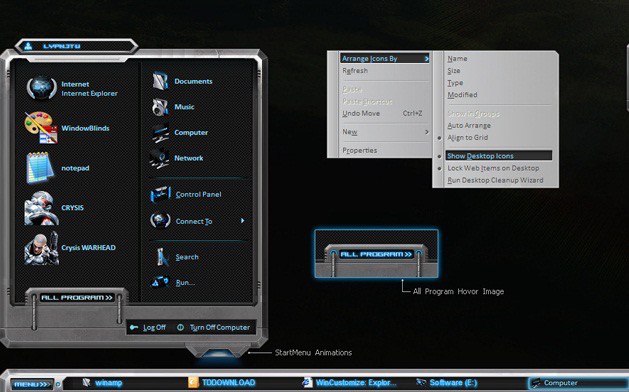
Task: Click the TDDOWNLOAD taskbar icon
Action: (193, 382)
